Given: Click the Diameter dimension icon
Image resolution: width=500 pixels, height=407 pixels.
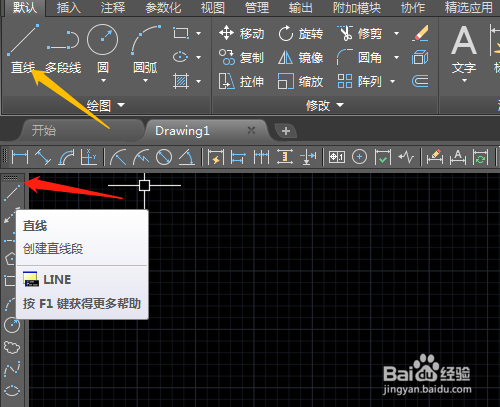Looking at the screenshot, I should tap(164, 157).
